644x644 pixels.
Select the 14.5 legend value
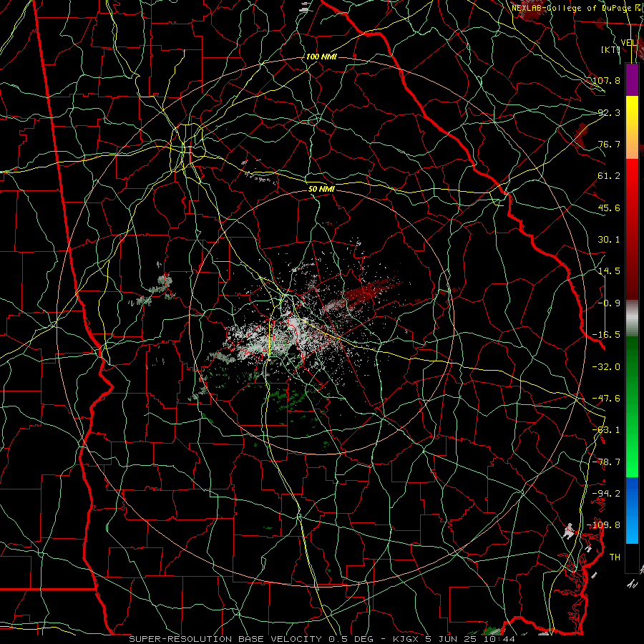tap(609, 271)
